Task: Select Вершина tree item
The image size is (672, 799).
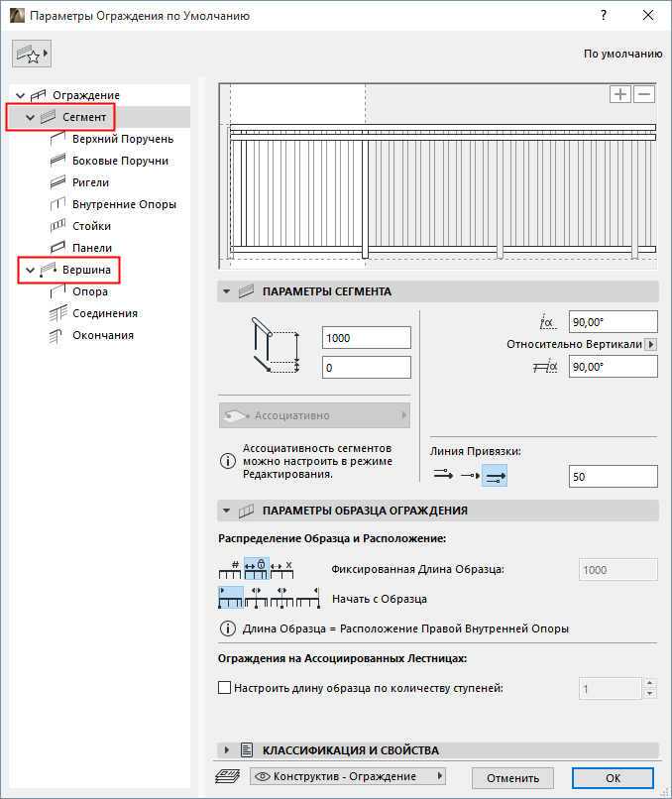Action: (x=86, y=270)
